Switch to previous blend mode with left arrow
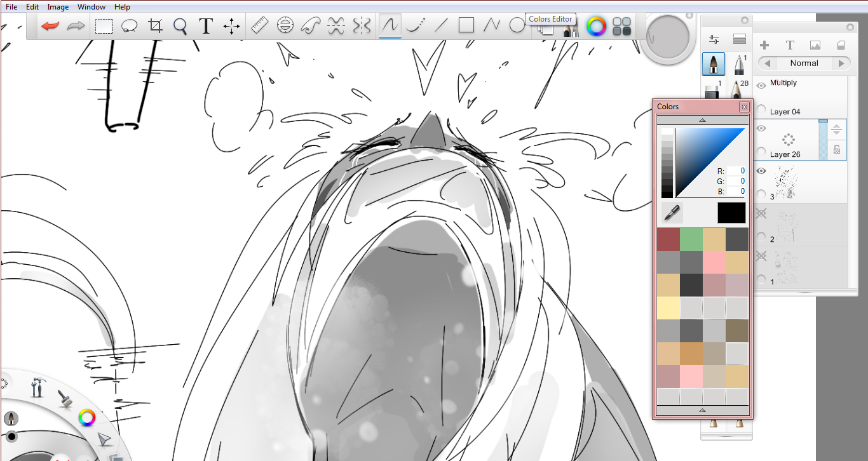Screen dimensions: 868x461 (768, 63)
